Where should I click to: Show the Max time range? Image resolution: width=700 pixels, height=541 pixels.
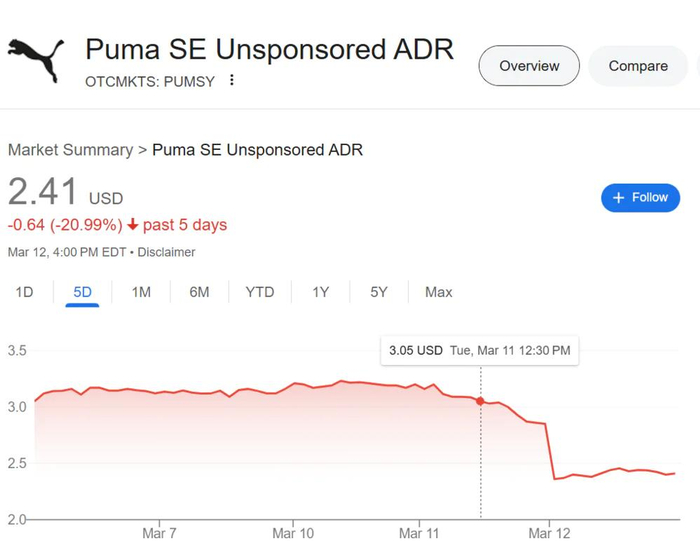tap(438, 292)
